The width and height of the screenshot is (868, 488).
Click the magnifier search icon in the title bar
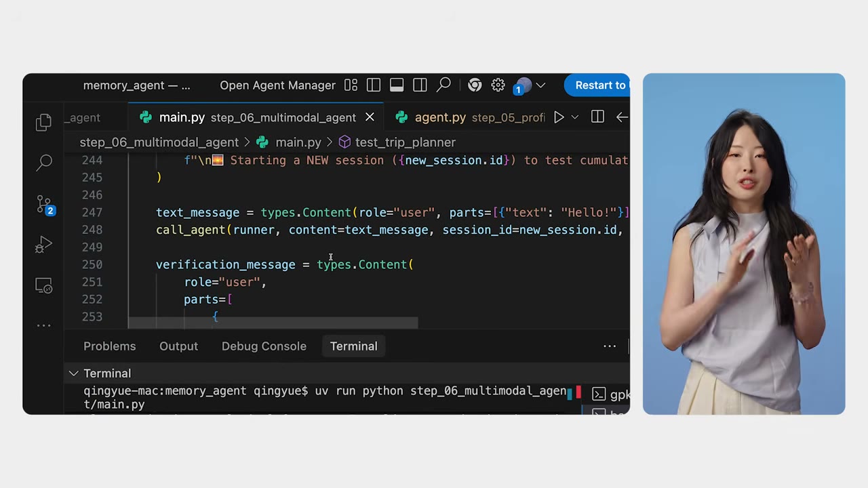(443, 85)
